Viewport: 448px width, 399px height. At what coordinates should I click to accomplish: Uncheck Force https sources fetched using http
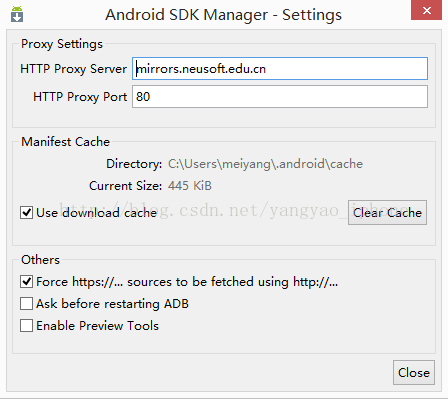pyautogui.click(x=26, y=282)
